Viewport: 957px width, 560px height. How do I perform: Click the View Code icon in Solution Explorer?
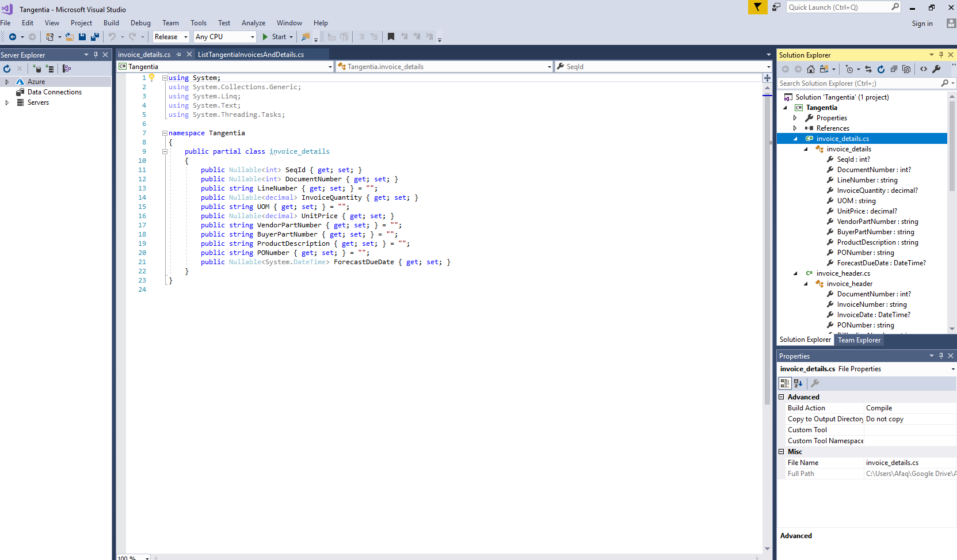(x=924, y=69)
